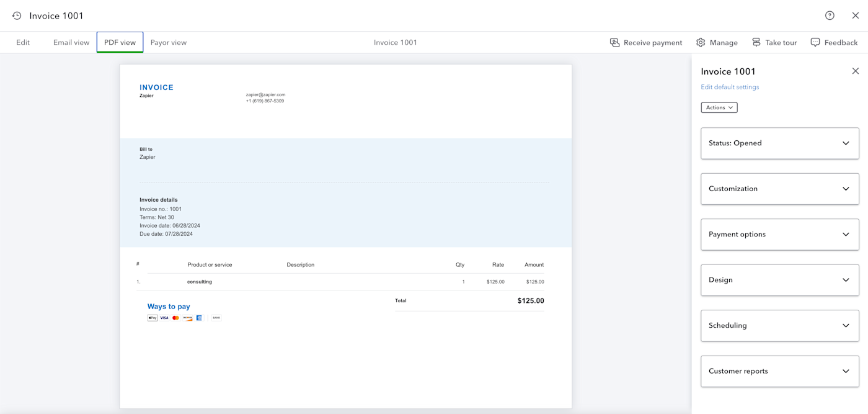The width and height of the screenshot is (868, 414).
Task: Open the Payor view tab
Action: pos(169,42)
